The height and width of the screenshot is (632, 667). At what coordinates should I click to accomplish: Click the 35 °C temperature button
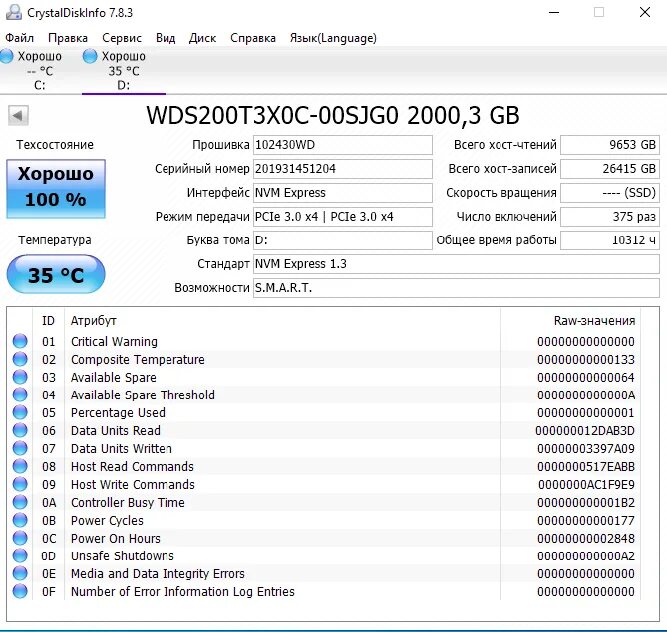(56, 274)
